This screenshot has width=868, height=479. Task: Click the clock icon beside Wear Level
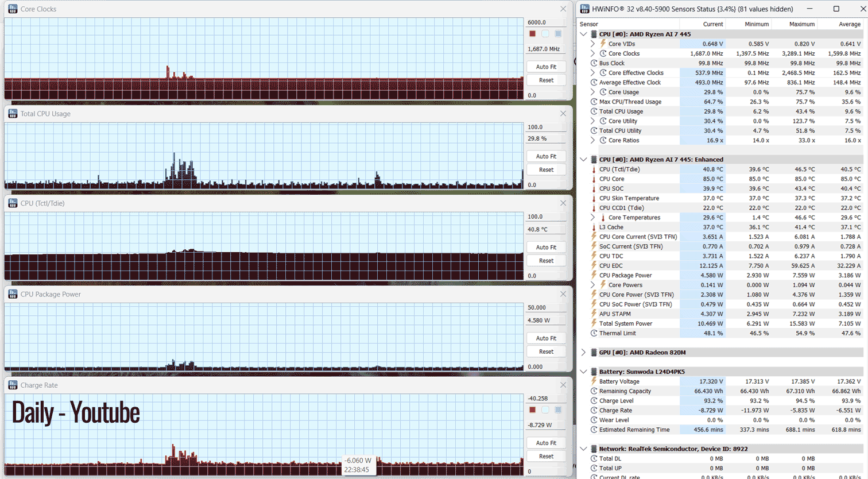(x=594, y=420)
